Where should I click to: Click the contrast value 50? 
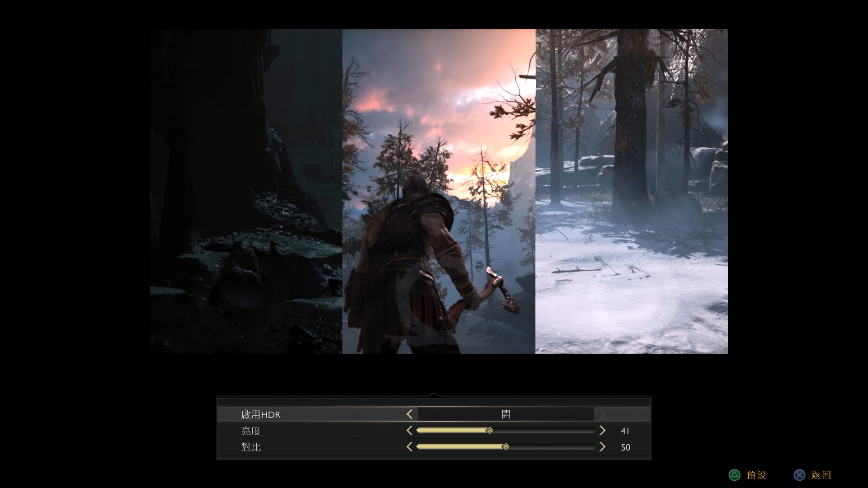pyautogui.click(x=626, y=447)
